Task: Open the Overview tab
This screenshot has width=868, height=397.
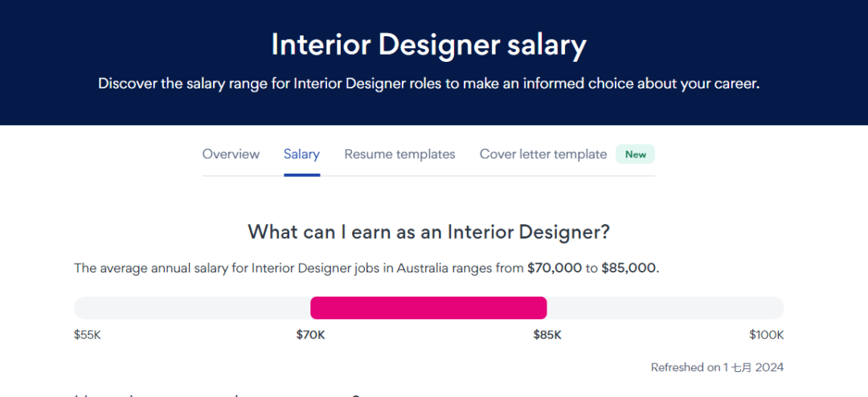Action: coord(231,154)
